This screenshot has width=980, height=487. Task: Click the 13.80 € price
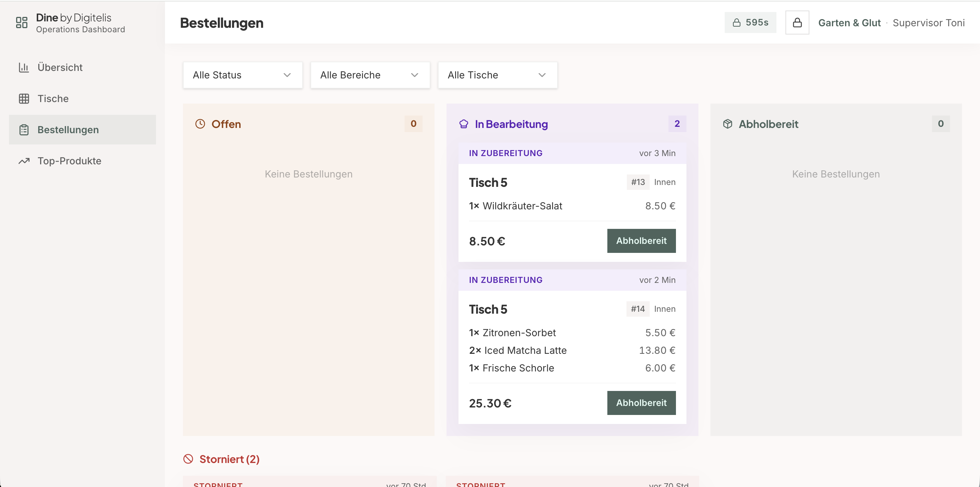[x=657, y=350]
